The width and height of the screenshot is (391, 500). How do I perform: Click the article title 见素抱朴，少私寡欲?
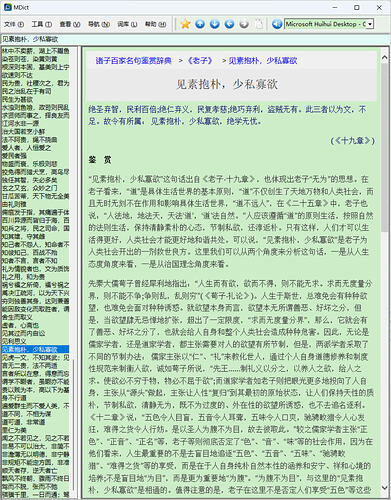click(x=227, y=84)
